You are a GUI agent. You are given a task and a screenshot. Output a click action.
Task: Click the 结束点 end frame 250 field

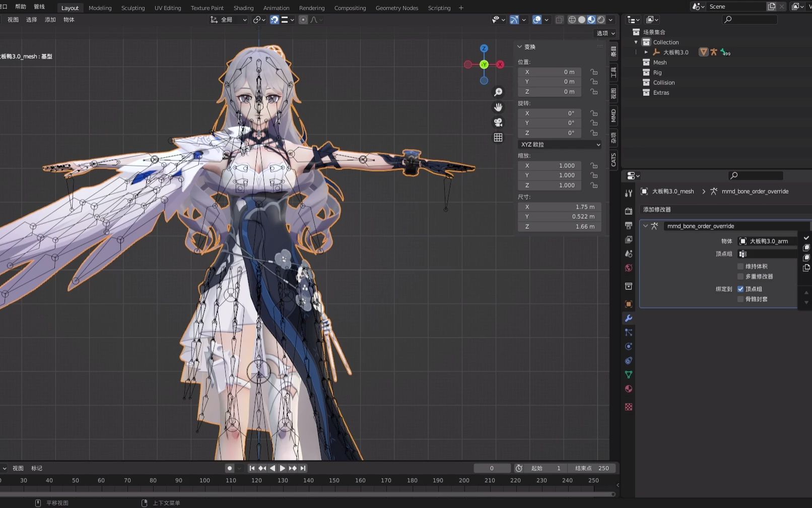[592, 468]
